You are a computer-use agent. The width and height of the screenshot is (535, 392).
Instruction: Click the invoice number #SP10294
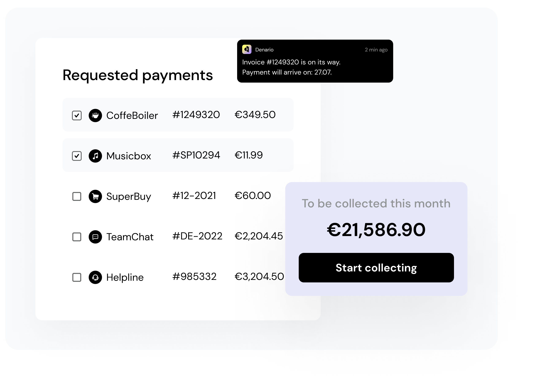[196, 155]
